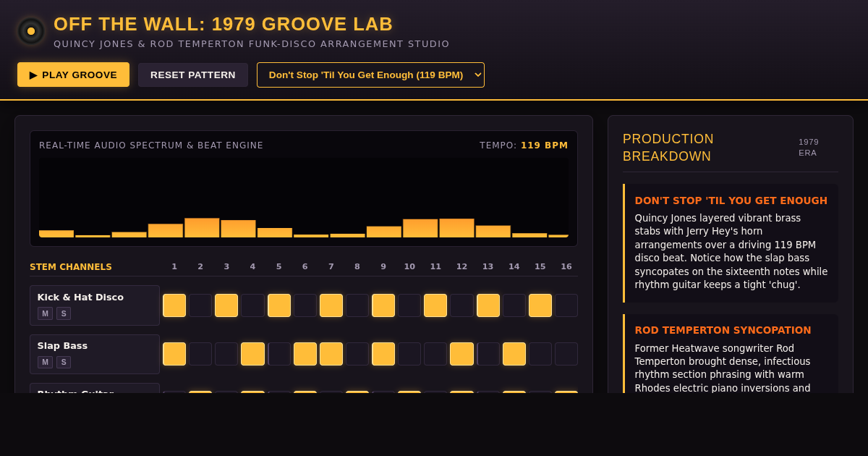The height and width of the screenshot is (456, 868).
Task: Click Rod Temperton Syncopation card title
Action: (x=723, y=330)
